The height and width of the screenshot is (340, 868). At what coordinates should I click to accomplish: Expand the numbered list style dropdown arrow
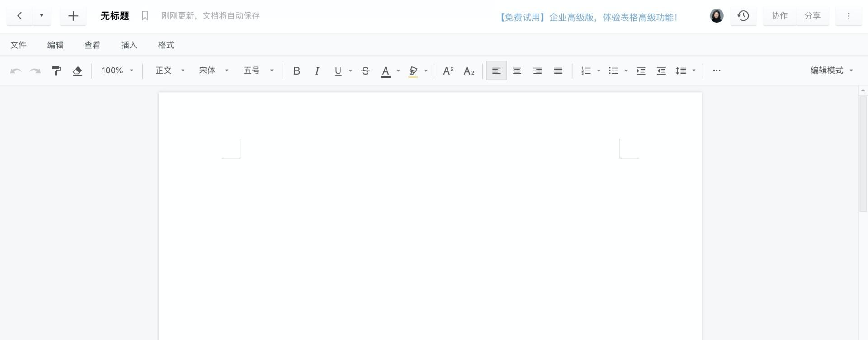tap(599, 71)
